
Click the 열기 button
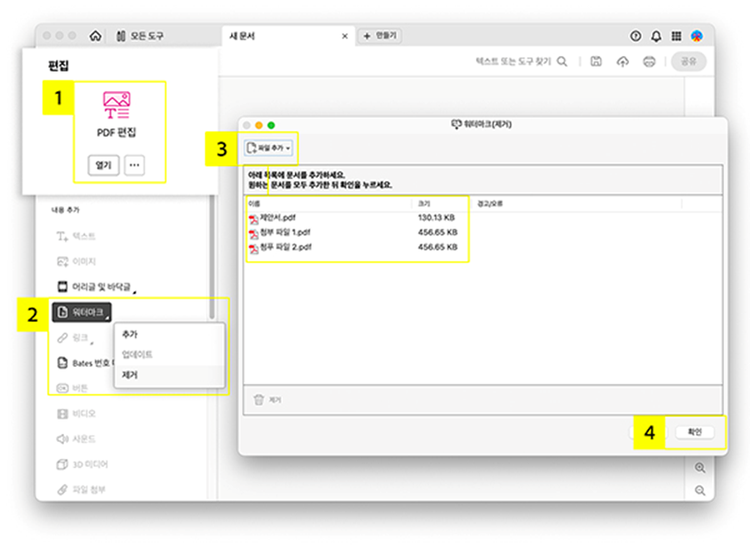point(103,165)
